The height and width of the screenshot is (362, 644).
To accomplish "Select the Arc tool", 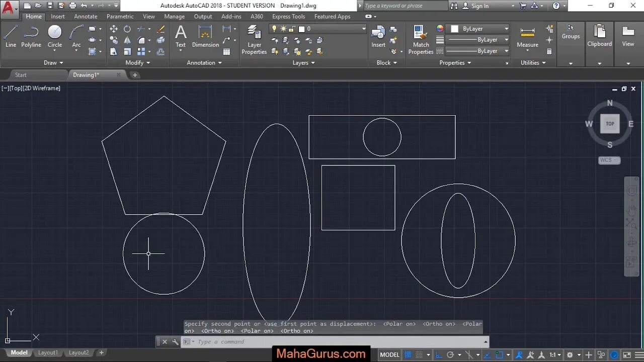I will (76, 36).
